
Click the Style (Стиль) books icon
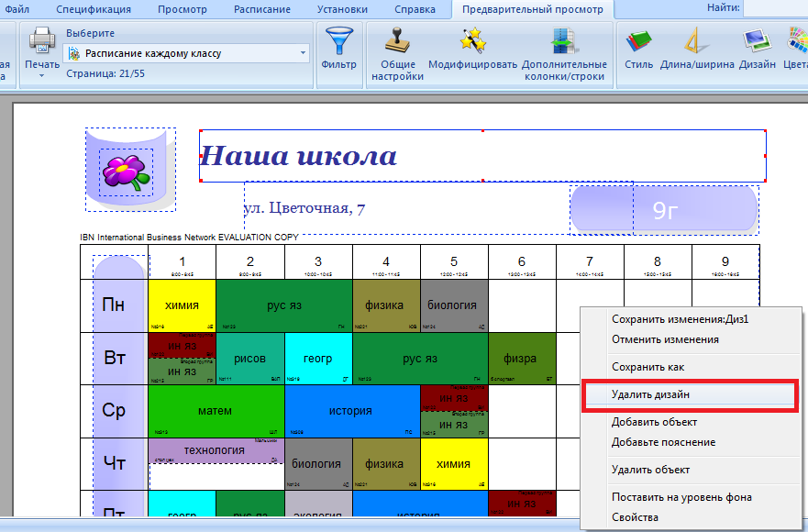click(638, 41)
